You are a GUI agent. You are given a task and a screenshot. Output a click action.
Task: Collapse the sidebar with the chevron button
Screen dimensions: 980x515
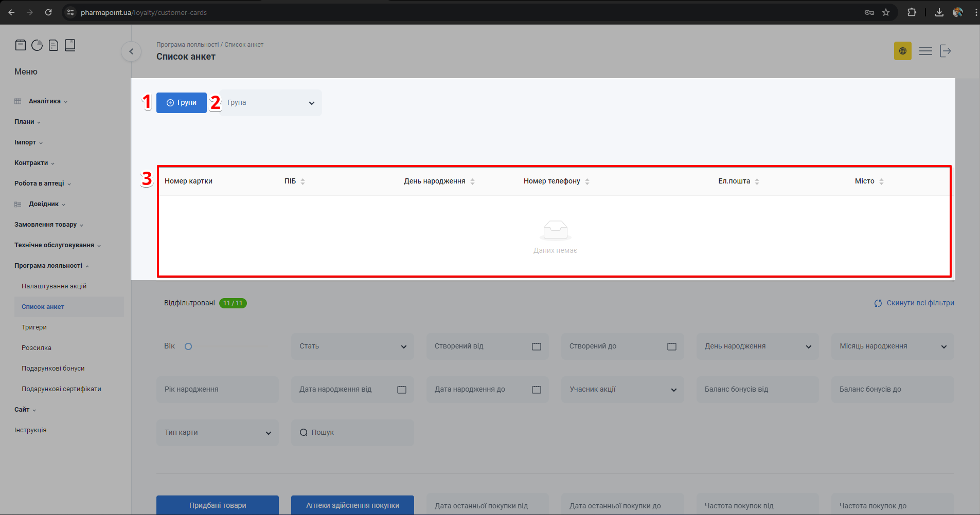131,51
